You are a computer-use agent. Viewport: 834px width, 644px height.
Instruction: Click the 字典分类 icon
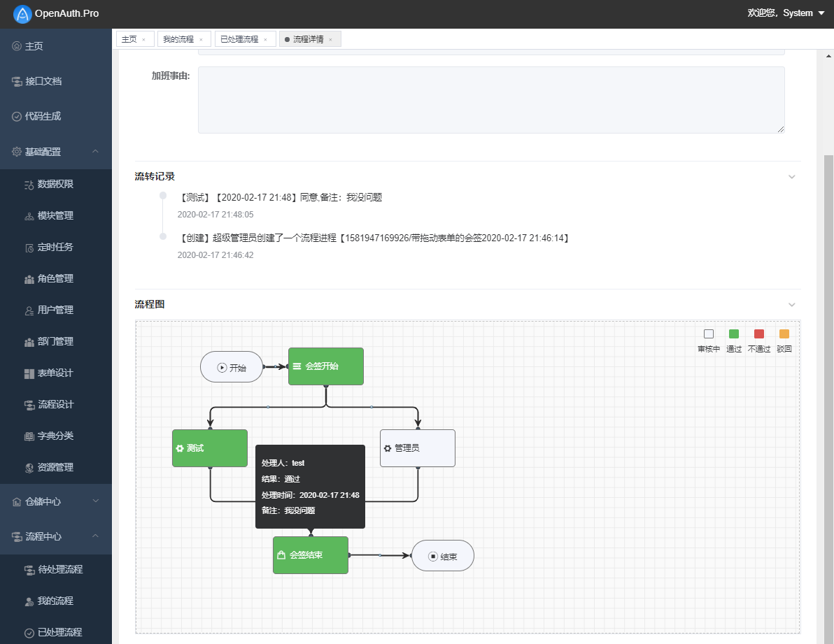pos(29,436)
